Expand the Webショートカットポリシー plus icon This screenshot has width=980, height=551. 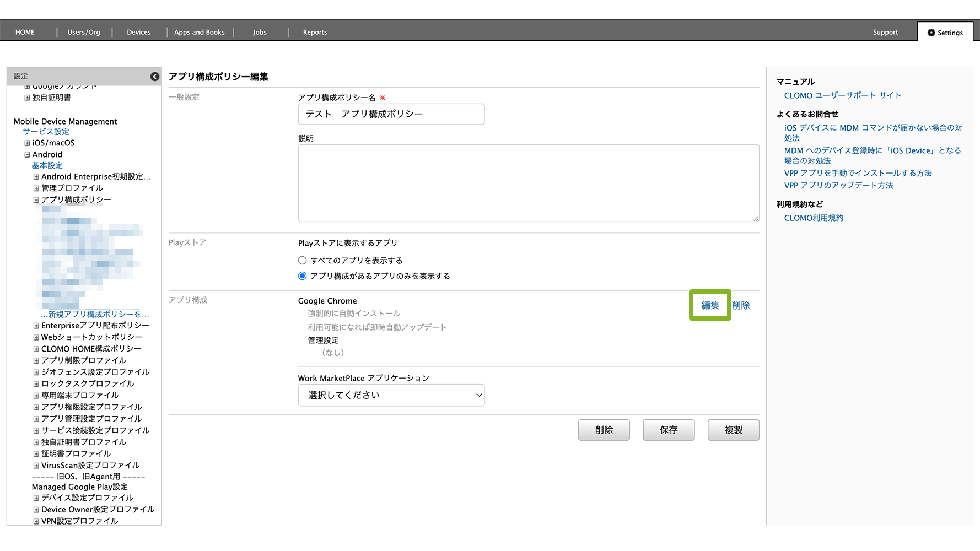pos(36,337)
